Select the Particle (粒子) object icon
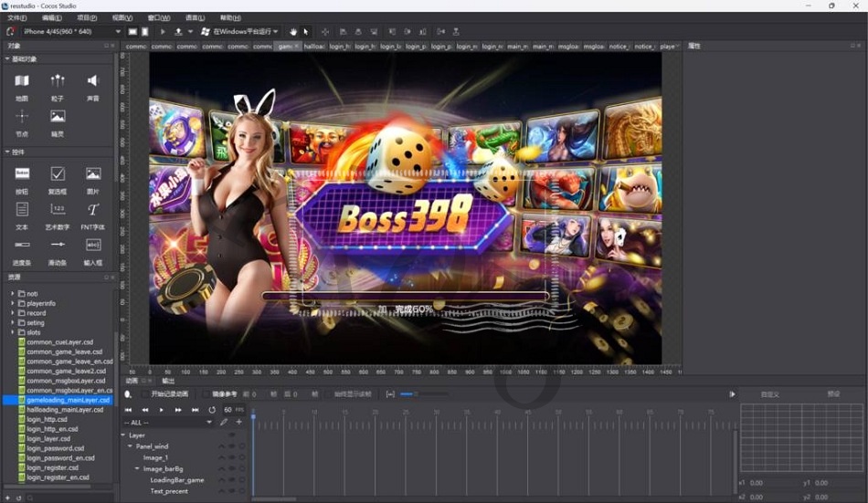 click(x=58, y=81)
